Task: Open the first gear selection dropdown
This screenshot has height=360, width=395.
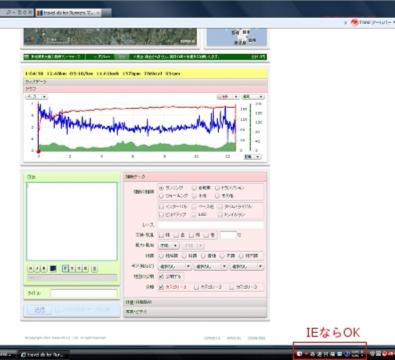Action: (175, 266)
